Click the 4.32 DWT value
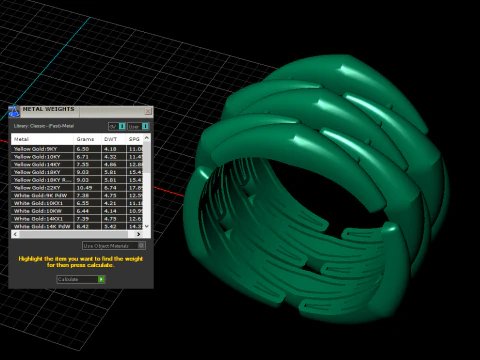 (110, 157)
